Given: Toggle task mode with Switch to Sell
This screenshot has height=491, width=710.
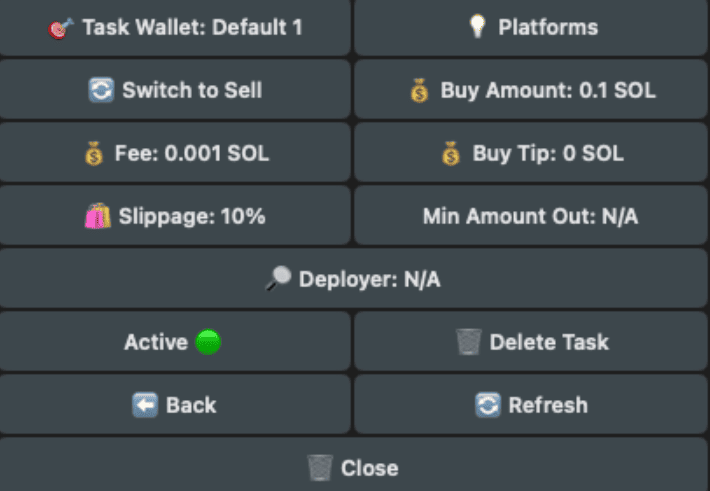Looking at the screenshot, I should (x=175, y=90).
